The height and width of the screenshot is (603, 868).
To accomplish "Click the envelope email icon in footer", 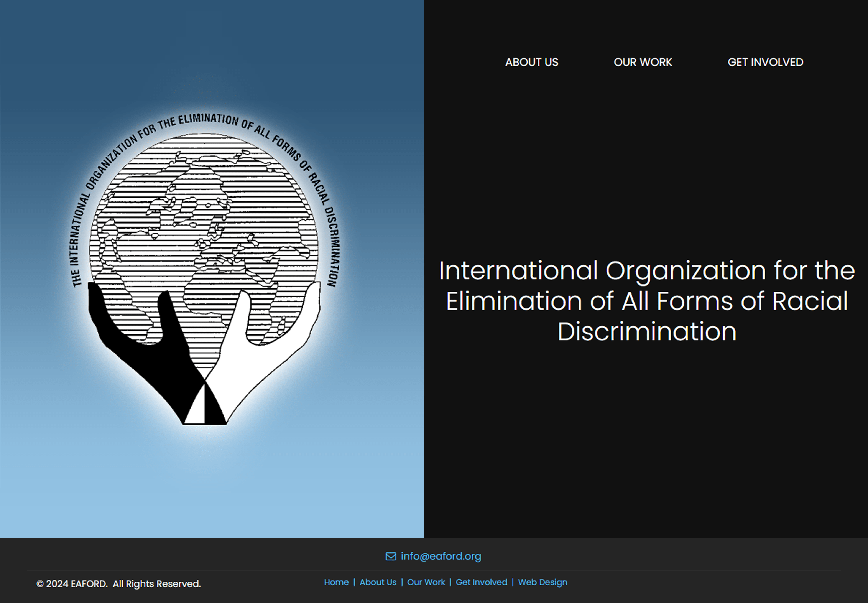I will coord(391,556).
